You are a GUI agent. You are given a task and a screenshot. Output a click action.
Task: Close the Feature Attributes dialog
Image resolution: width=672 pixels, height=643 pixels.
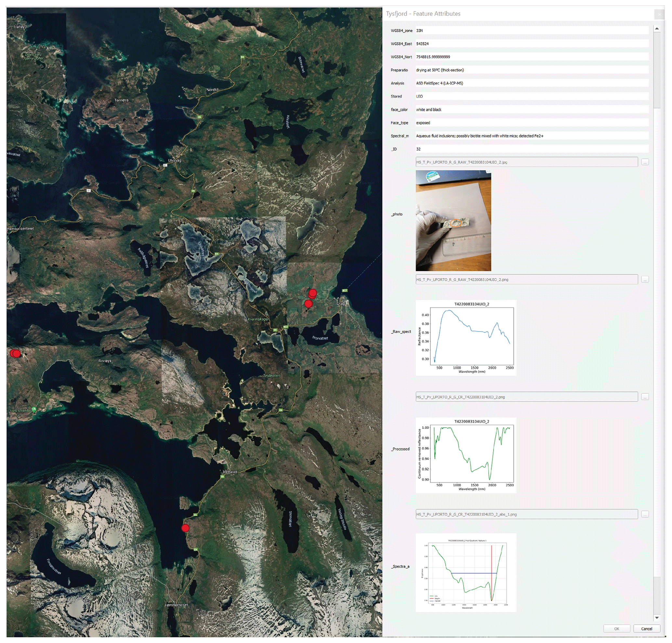tap(659, 14)
